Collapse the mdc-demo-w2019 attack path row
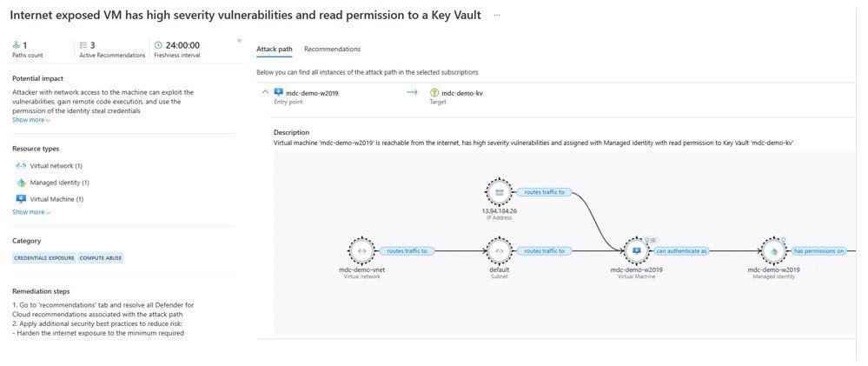The height and width of the screenshot is (366, 868). tap(265, 92)
